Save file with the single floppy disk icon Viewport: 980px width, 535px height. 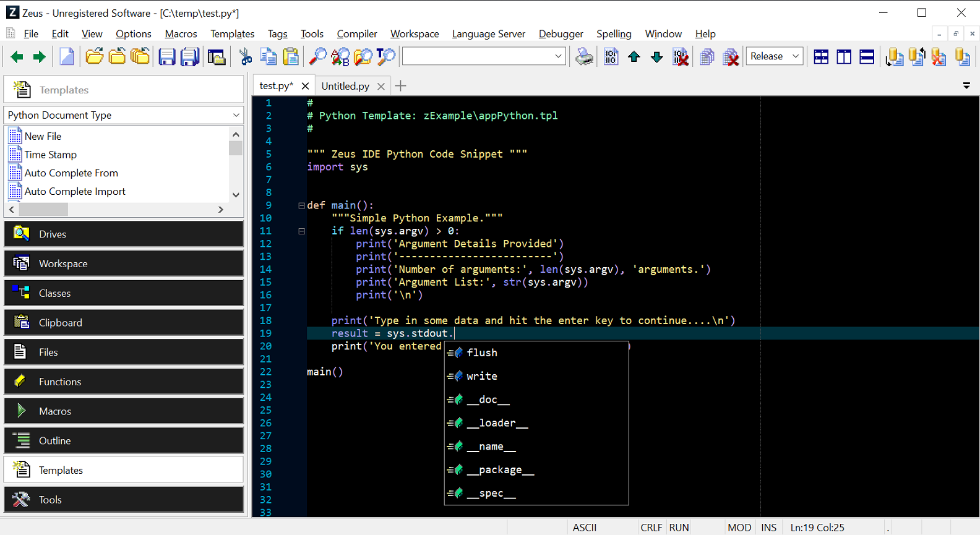point(167,57)
